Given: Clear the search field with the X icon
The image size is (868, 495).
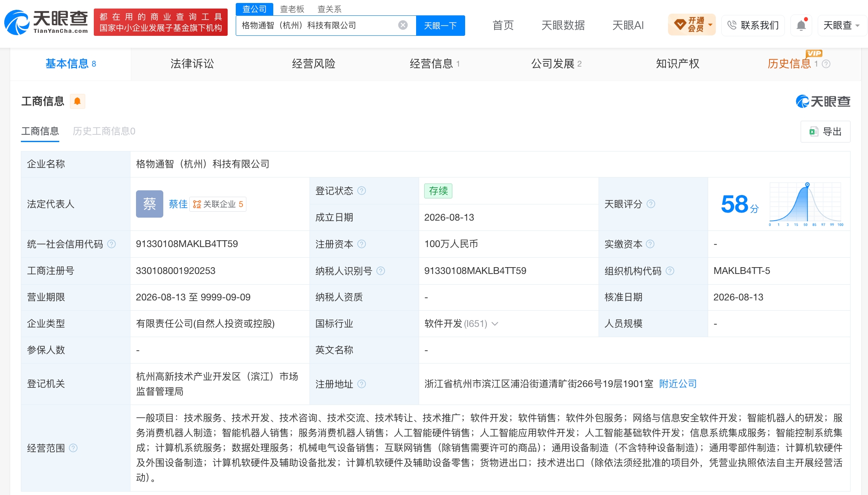Looking at the screenshot, I should click(403, 25).
